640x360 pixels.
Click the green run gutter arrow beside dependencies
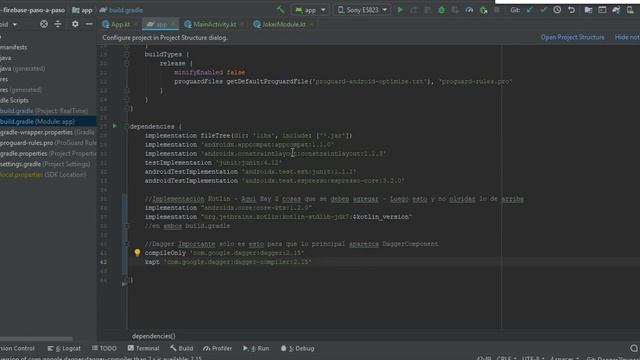tap(114, 126)
